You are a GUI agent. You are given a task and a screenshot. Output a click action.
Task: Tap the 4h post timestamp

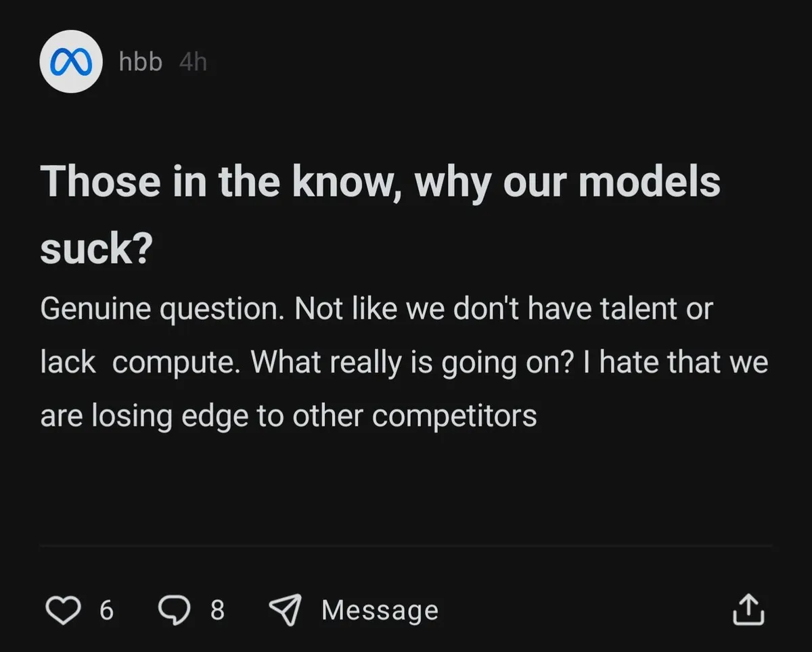pos(193,62)
